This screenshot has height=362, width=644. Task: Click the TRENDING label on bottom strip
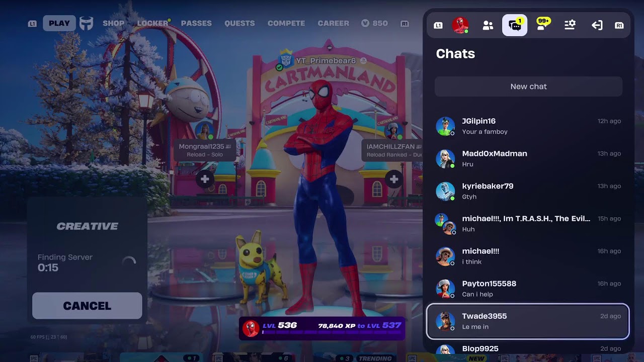click(375, 358)
